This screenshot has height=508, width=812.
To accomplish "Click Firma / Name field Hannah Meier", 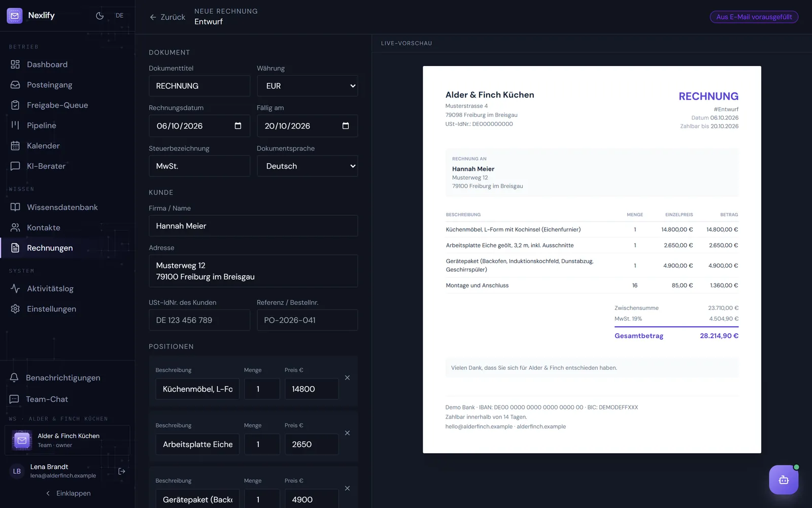I will [x=253, y=226].
